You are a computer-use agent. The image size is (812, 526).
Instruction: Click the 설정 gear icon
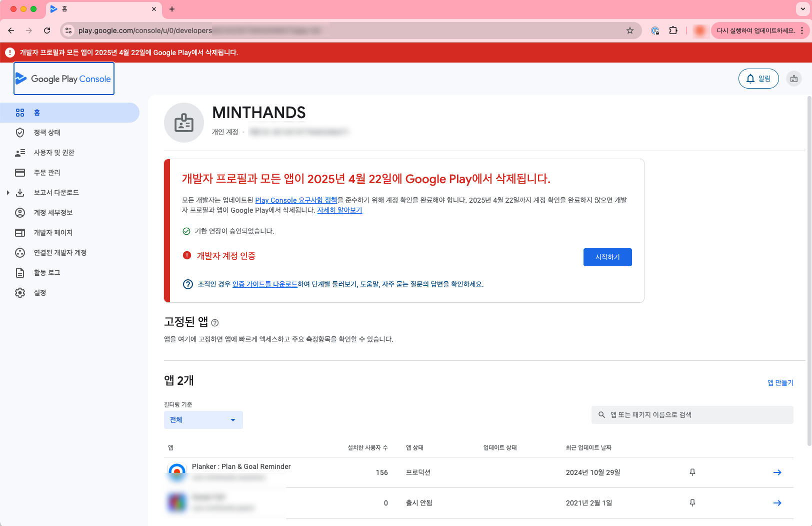(x=20, y=293)
